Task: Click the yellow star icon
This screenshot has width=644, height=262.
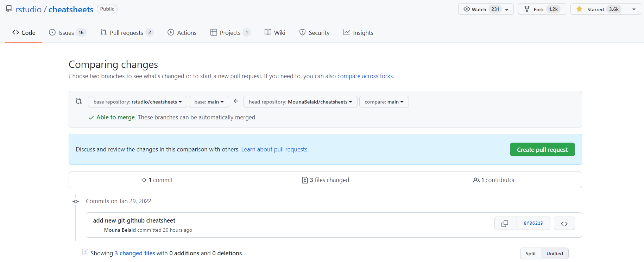Action: pos(579,9)
